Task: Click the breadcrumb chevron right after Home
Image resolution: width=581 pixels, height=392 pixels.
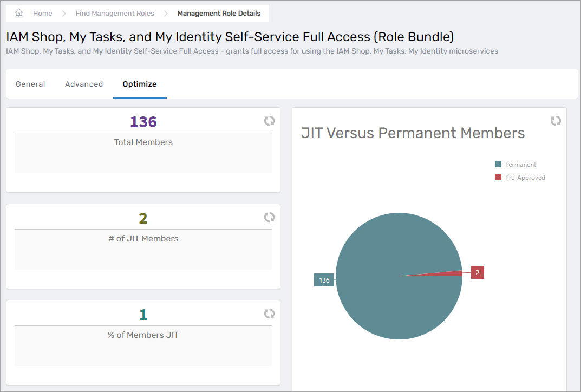Action: click(x=64, y=14)
